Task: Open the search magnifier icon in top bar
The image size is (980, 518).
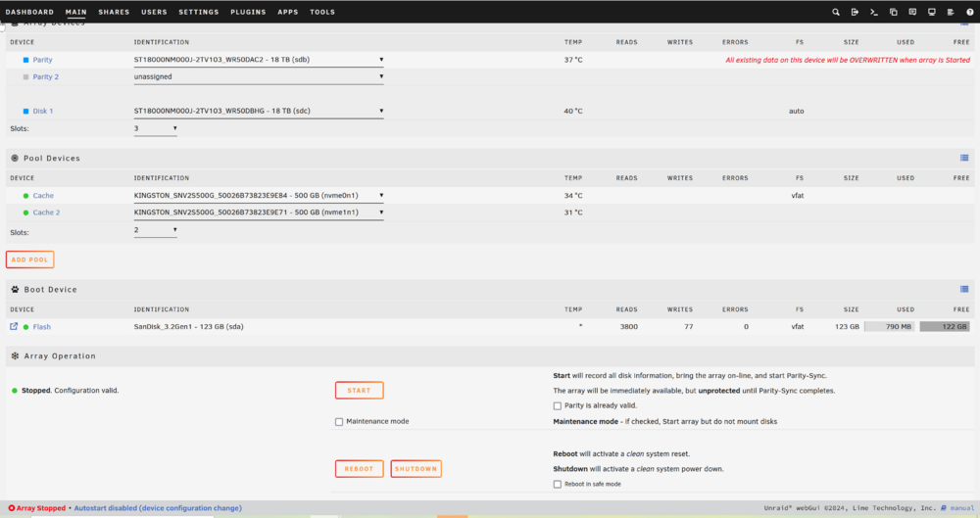Action: [x=836, y=12]
